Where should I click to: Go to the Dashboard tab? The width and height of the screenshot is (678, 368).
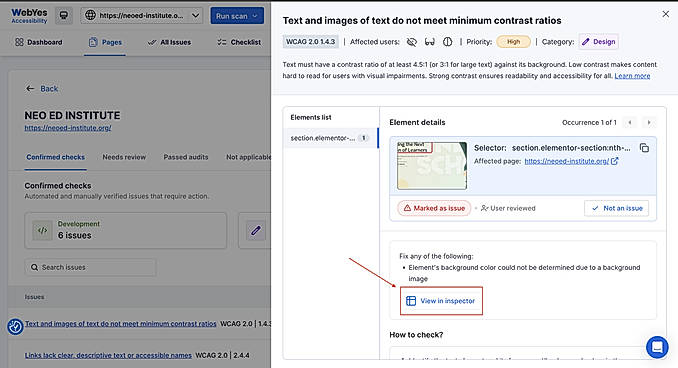[38, 42]
